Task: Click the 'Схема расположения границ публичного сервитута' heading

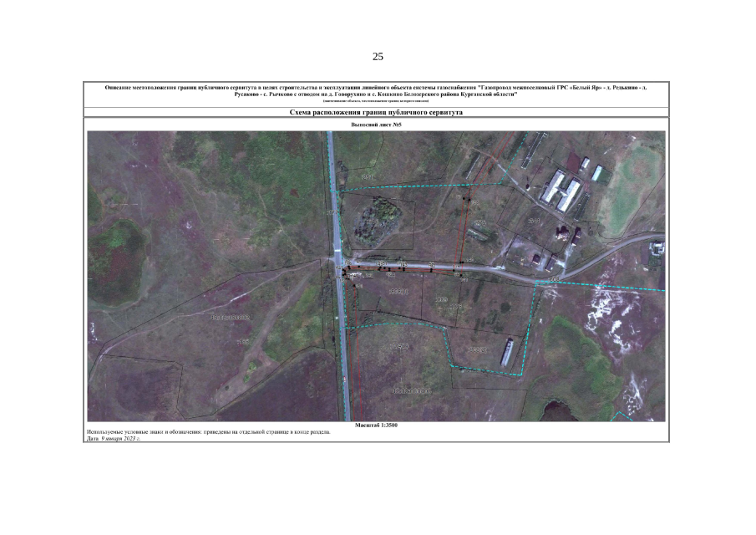Action: (376, 111)
